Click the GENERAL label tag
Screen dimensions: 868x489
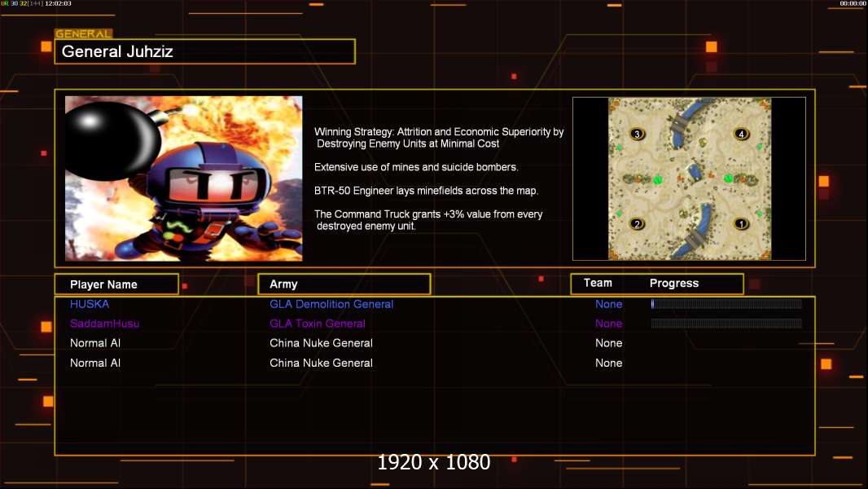(x=84, y=33)
